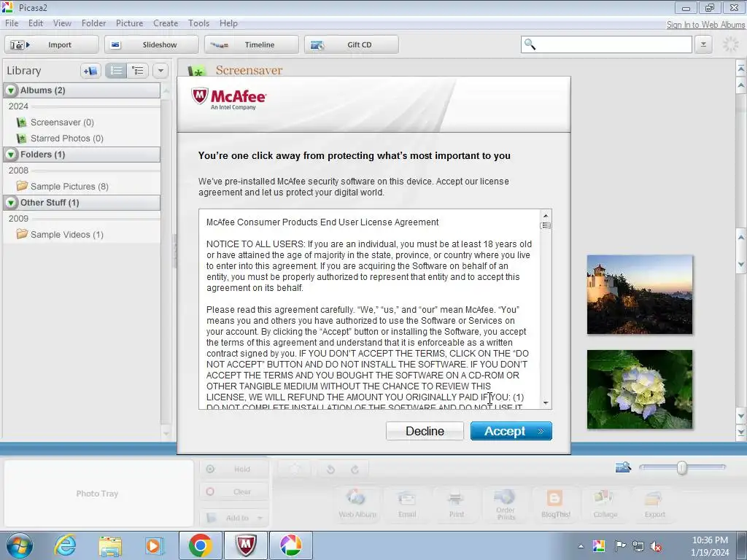Click the BlogThis! icon
This screenshot has height=560, width=747.
point(555,504)
